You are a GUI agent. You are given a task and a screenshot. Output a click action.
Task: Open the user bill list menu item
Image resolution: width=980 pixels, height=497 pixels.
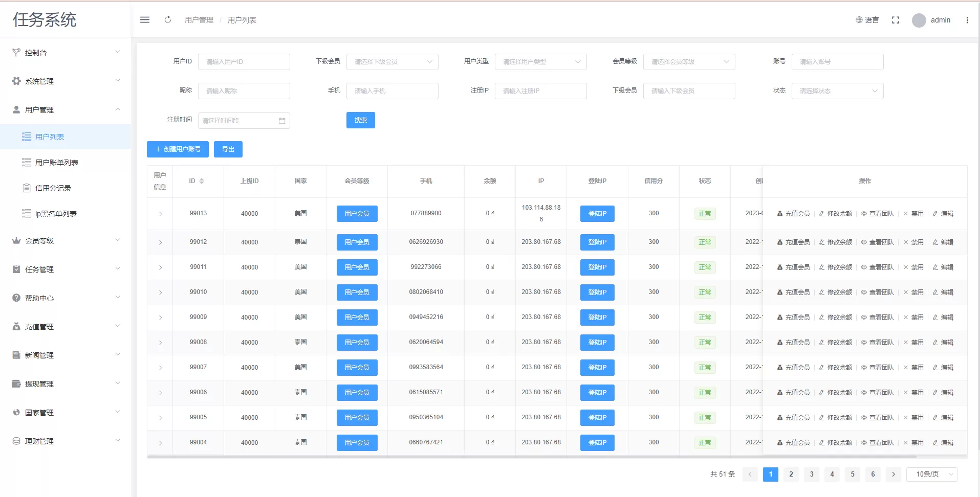point(56,163)
